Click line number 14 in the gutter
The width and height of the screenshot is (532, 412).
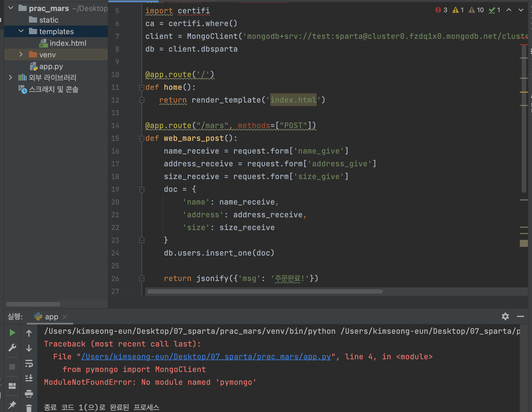(115, 125)
